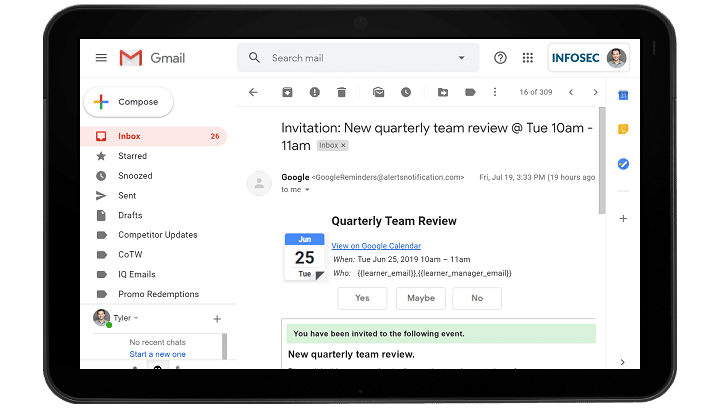
Task: Focus the Search mail field
Action: point(358,58)
